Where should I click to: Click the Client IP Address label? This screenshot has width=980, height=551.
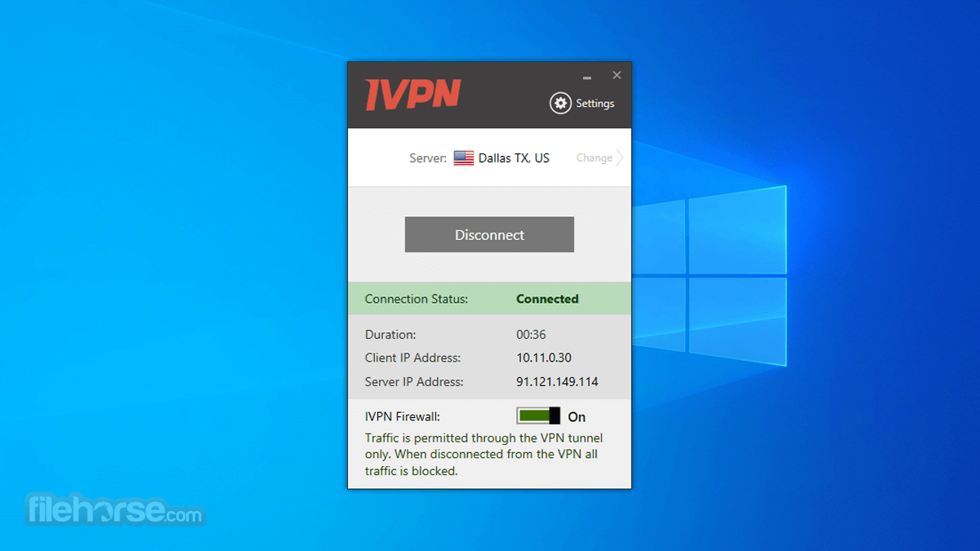tap(413, 358)
